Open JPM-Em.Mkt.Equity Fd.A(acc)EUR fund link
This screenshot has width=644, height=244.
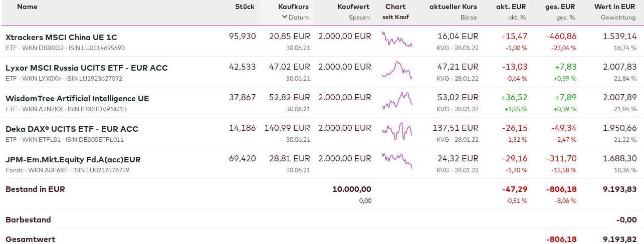73,160
